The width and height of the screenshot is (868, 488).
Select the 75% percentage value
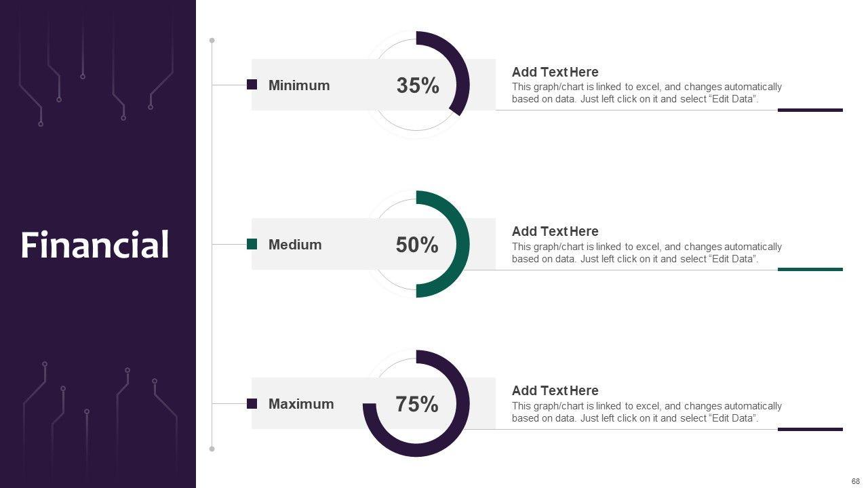coord(418,405)
